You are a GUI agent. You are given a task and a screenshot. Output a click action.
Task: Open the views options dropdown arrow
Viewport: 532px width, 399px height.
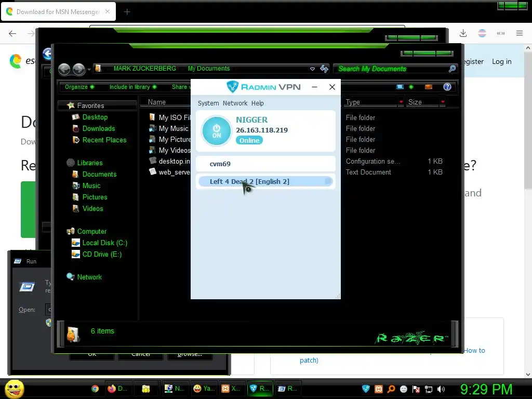[411, 87]
